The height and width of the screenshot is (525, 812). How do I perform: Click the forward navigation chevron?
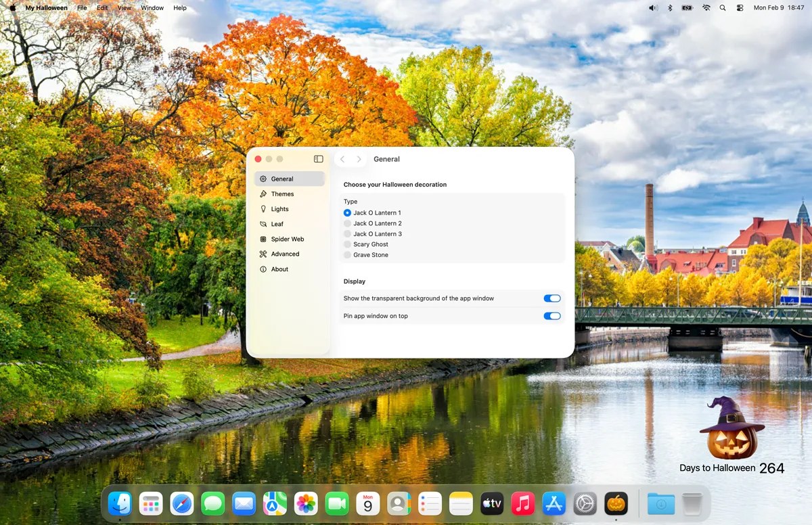359,159
